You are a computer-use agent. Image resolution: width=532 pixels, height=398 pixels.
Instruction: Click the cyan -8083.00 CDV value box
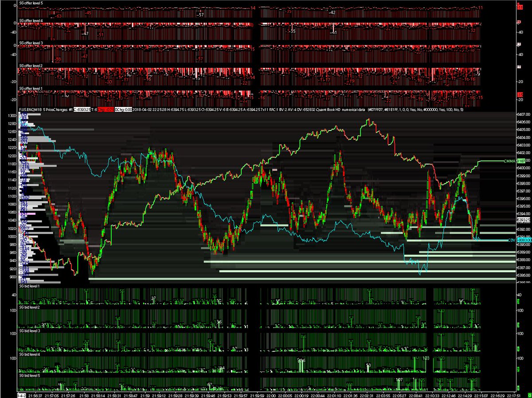point(524,240)
